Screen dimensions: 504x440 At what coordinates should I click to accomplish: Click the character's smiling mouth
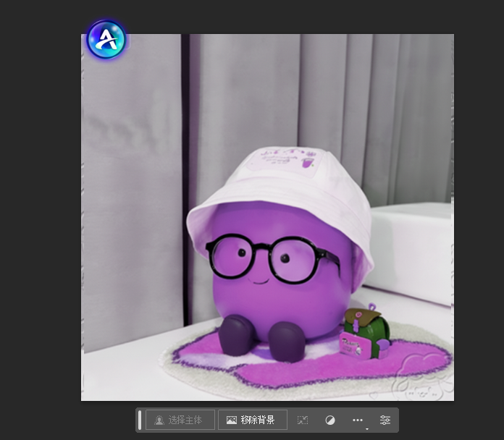coord(258,279)
